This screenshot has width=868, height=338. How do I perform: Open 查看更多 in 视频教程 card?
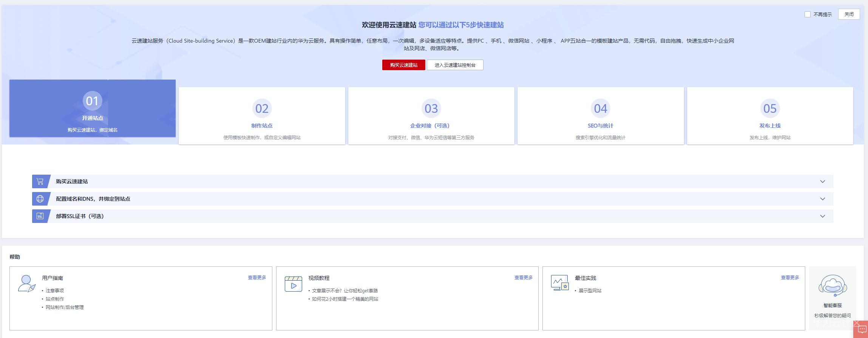[x=524, y=278]
